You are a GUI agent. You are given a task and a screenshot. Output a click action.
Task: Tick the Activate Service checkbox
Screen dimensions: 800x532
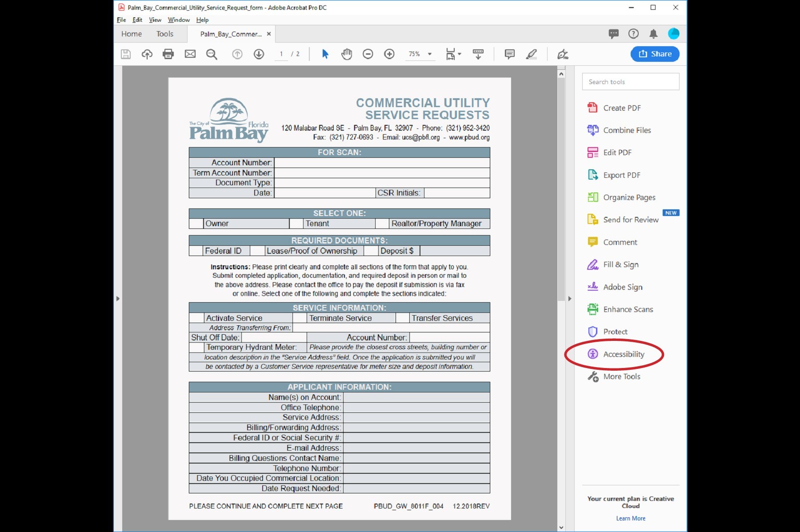coord(196,318)
